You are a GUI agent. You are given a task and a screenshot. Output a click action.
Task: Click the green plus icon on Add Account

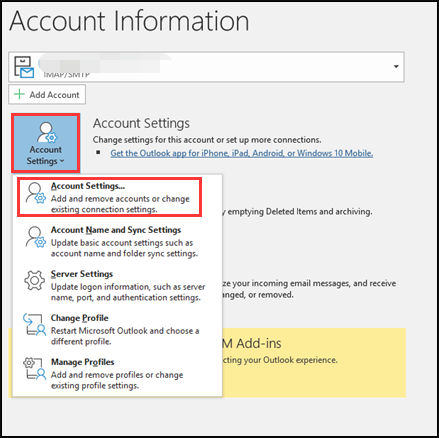click(x=19, y=94)
